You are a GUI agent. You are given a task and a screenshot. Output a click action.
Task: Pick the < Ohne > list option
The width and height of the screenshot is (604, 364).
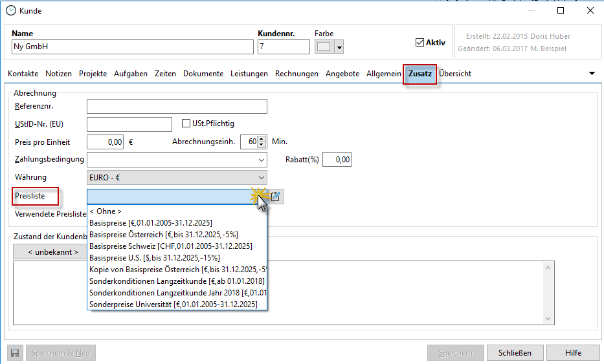(106, 211)
